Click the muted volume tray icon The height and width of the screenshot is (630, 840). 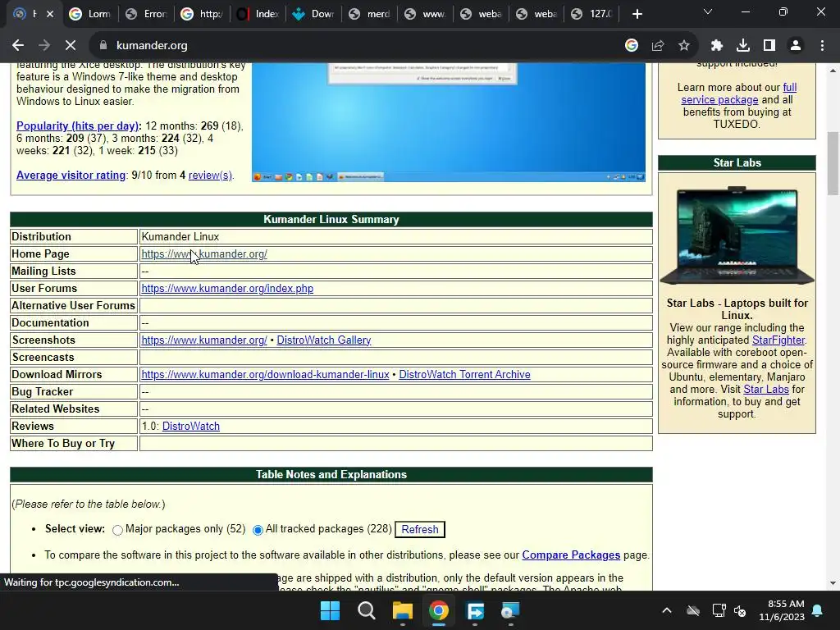coord(740,610)
